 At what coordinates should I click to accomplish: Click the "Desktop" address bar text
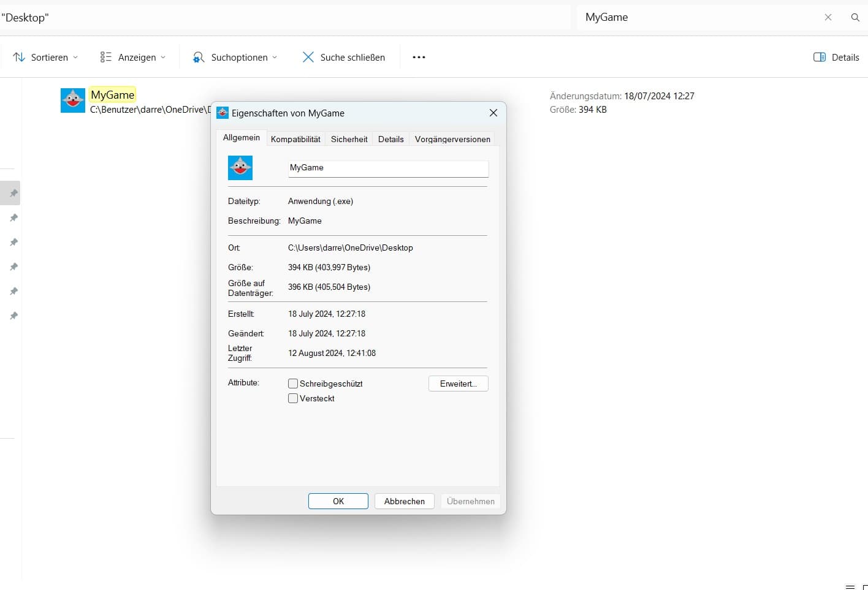pos(25,18)
